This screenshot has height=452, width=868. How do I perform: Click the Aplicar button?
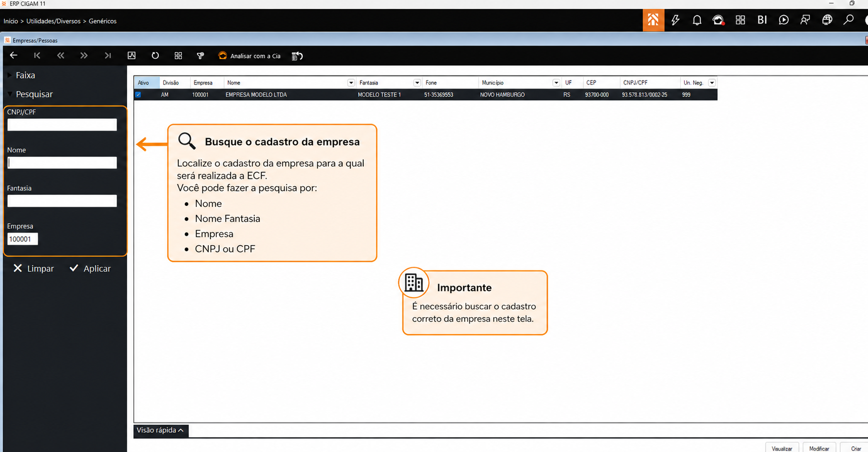tap(90, 269)
